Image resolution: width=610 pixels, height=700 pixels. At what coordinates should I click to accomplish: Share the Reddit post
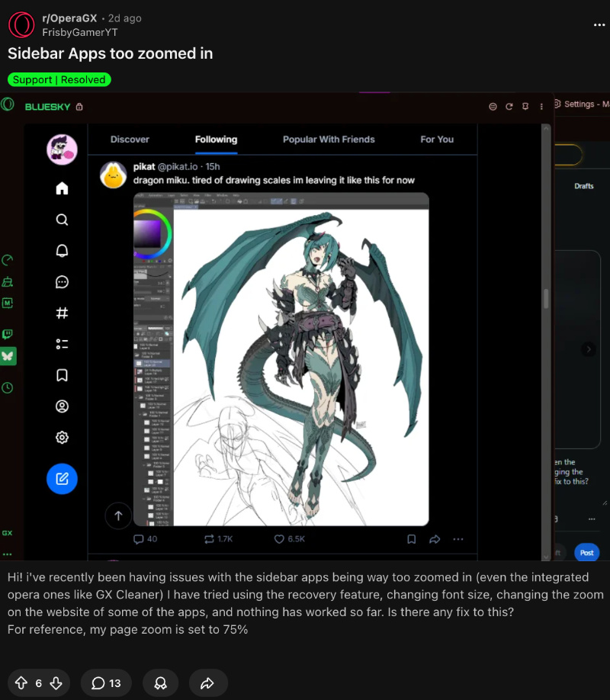pyautogui.click(x=208, y=683)
